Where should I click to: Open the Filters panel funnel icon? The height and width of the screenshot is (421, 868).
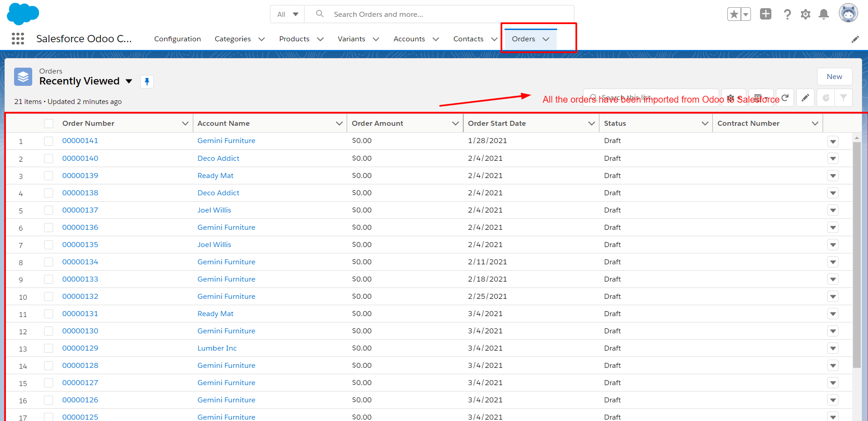843,98
